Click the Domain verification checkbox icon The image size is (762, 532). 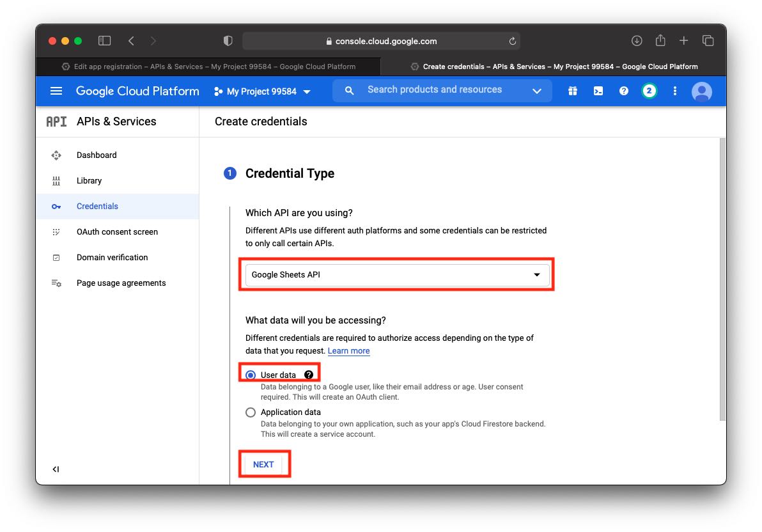click(56, 258)
